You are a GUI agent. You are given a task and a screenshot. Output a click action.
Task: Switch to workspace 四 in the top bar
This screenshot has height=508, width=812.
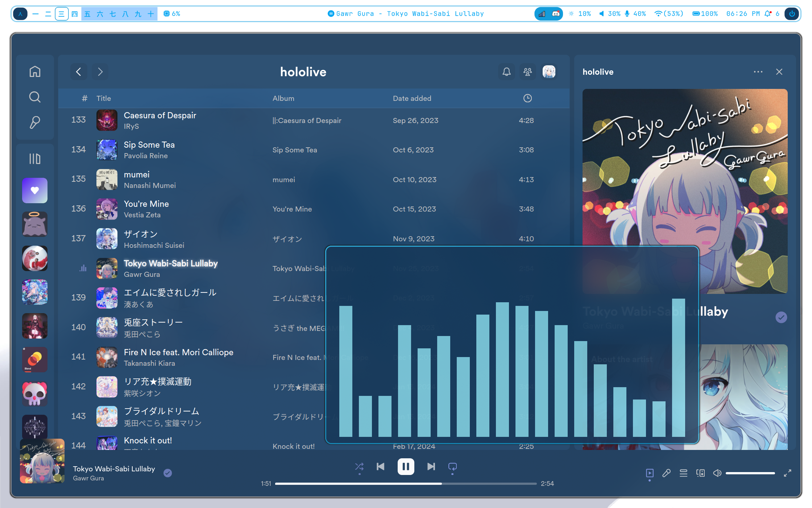pyautogui.click(x=75, y=14)
